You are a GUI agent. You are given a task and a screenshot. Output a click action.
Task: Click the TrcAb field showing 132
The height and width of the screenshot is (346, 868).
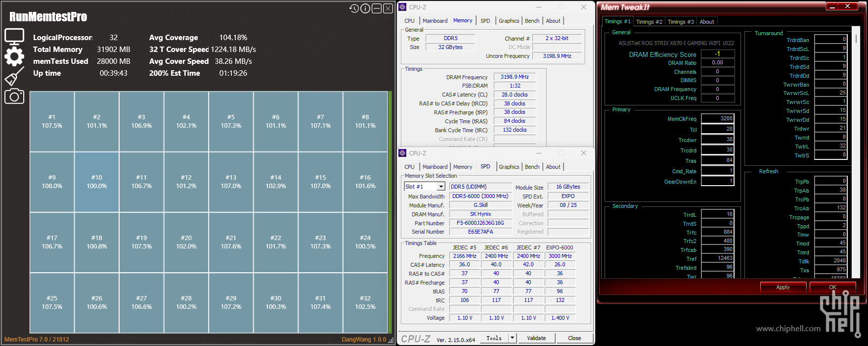click(x=831, y=208)
